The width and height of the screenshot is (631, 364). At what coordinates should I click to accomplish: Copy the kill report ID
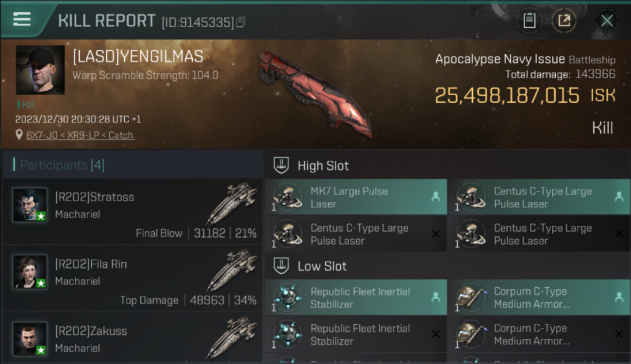coord(241,22)
